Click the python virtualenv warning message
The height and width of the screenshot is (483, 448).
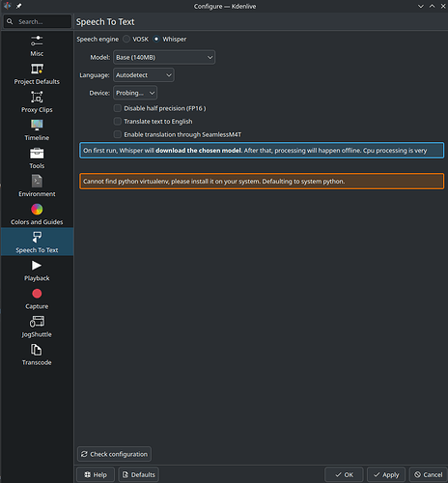point(262,182)
